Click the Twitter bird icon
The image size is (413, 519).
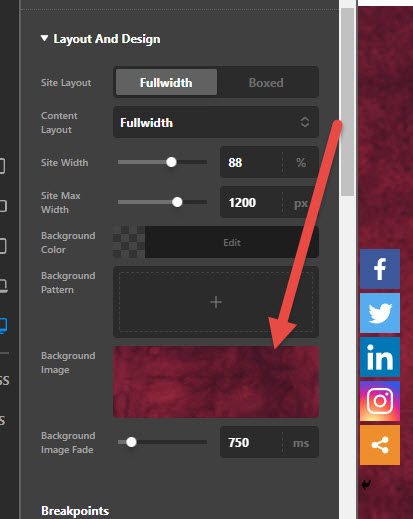[x=380, y=313]
